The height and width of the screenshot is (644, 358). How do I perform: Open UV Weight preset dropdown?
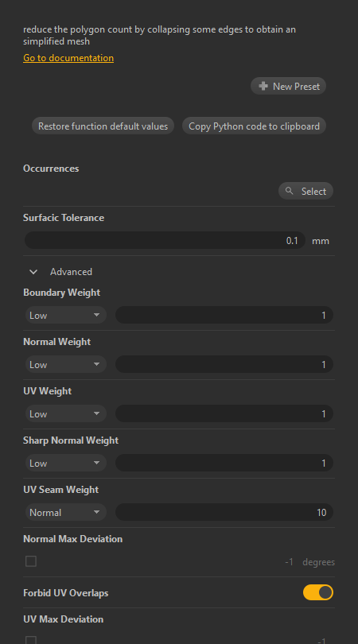(66, 413)
